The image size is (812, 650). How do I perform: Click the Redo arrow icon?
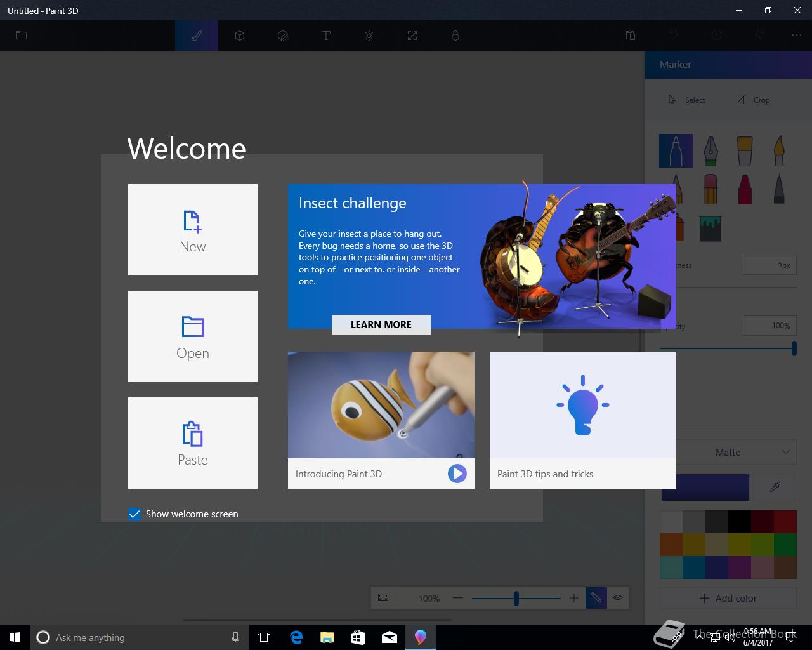click(760, 36)
